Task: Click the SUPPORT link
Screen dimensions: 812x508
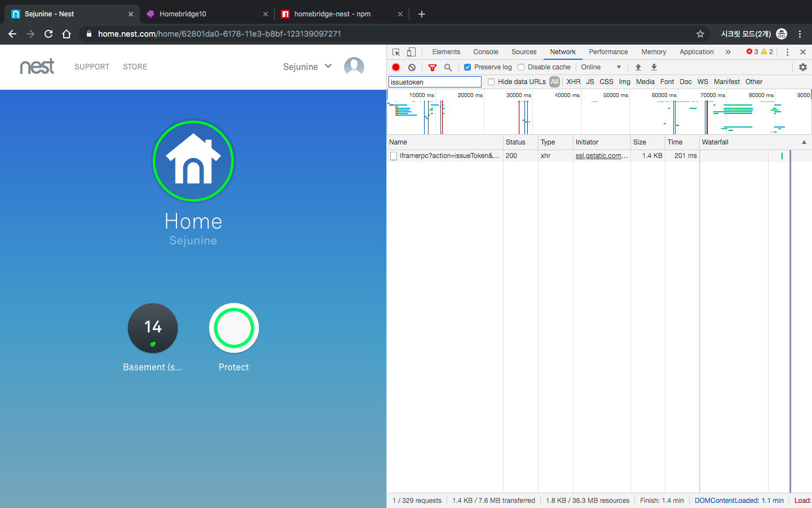Action: (92, 67)
